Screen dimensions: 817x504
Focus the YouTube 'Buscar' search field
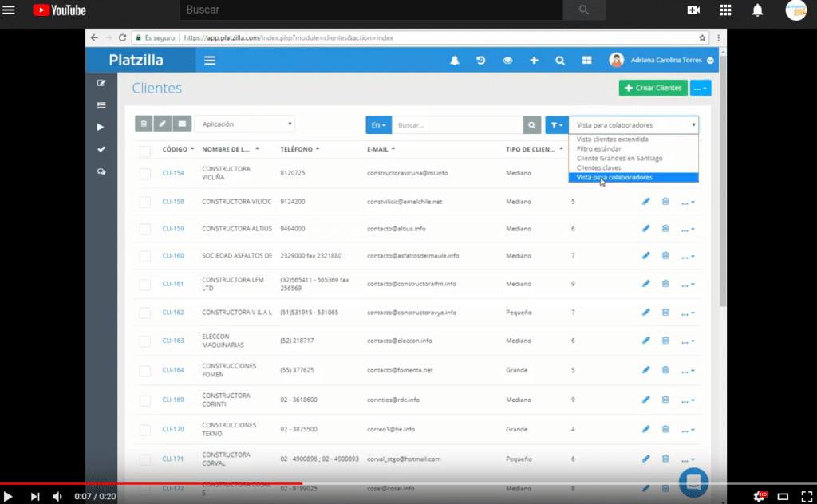tap(371, 10)
